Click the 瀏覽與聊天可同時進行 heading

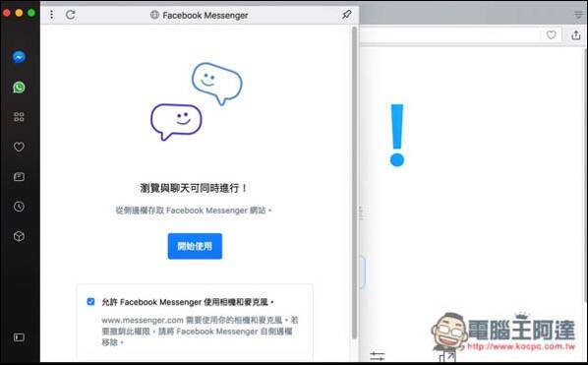click(x=194, y=188)
